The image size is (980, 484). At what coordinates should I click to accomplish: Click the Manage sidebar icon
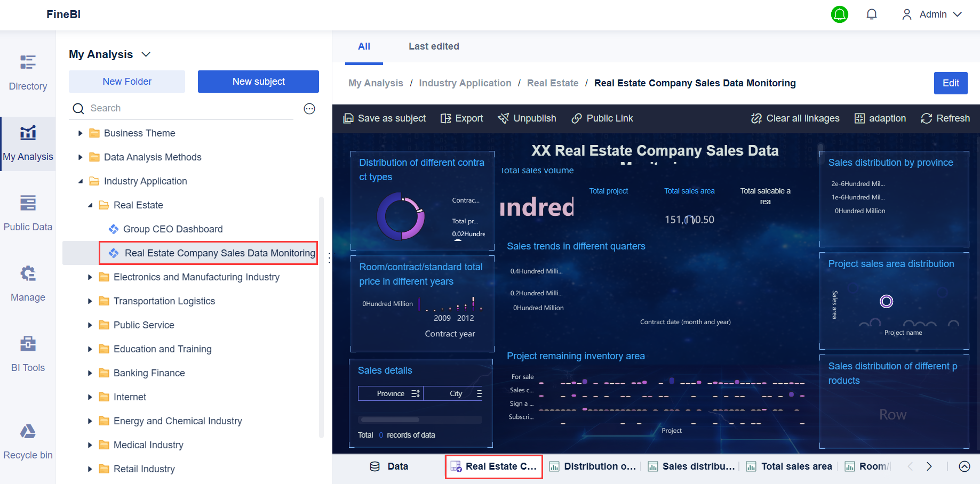point(28,283)
